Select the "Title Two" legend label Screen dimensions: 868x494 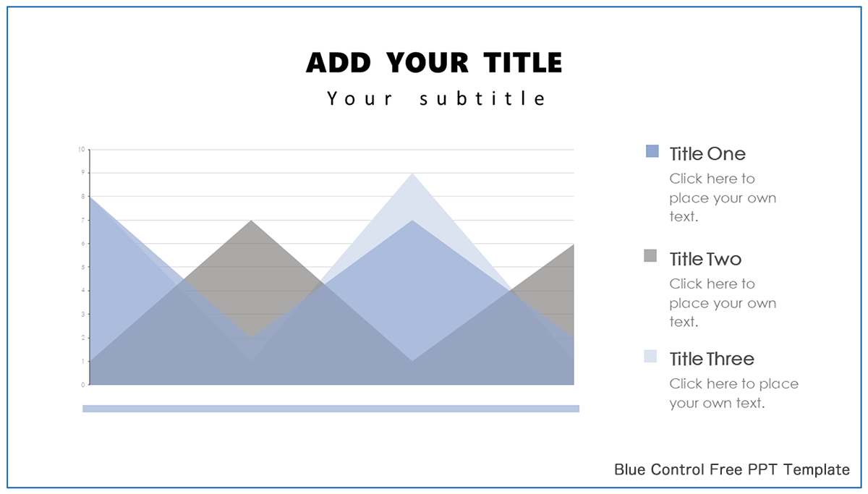coord(705,259)
